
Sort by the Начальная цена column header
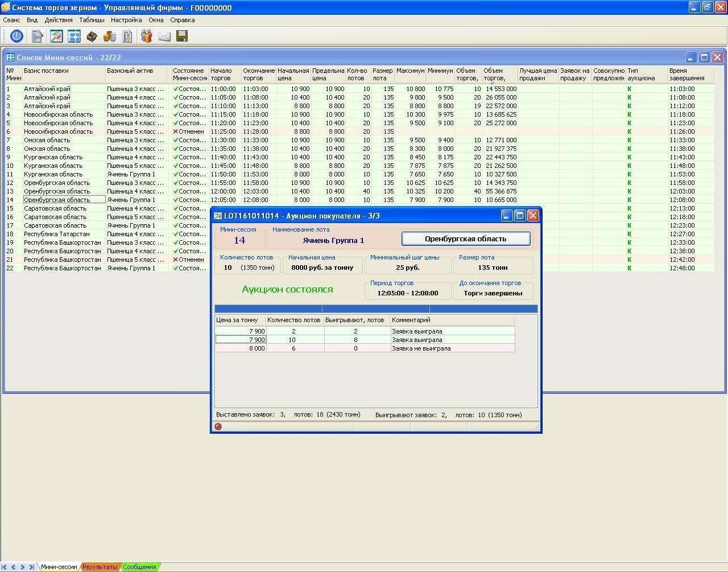pyautogui.click(x=293, y=75)
